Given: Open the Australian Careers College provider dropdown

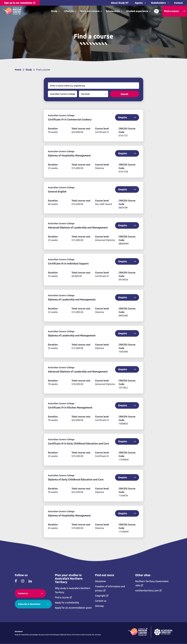Looking at the screenshot, I should (x=62, y=94).
